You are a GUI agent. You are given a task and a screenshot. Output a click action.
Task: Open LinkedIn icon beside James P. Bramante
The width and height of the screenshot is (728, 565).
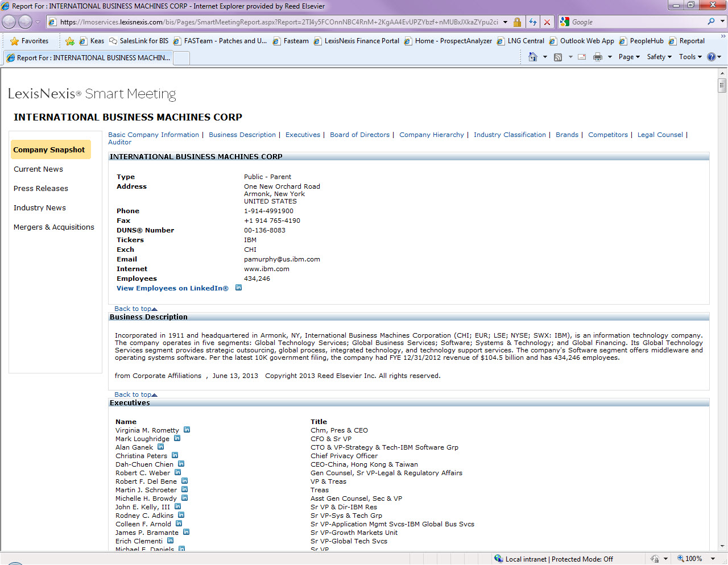tap(186, 532)
